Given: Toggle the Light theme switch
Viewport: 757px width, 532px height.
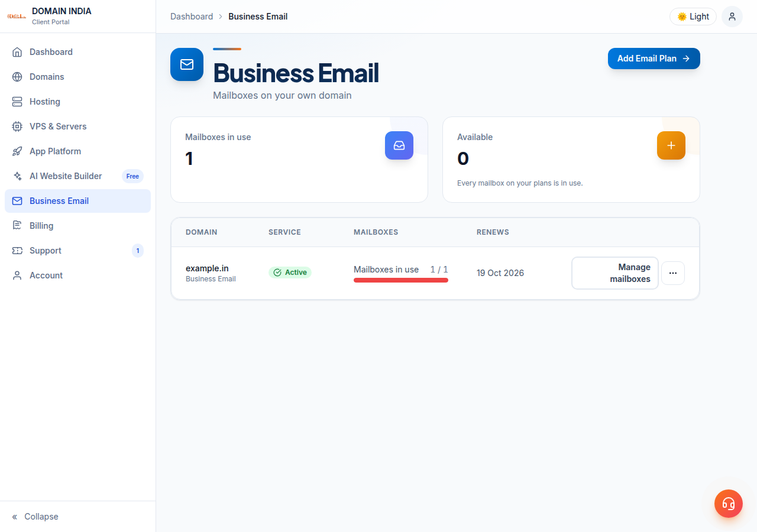Looking at the screenshot, I should click(693, 17).
